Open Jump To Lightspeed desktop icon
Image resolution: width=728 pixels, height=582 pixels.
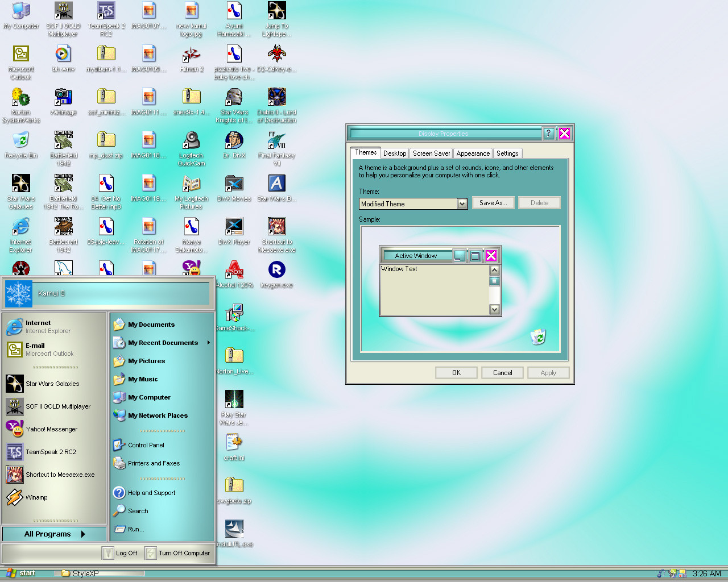(277, 19)
